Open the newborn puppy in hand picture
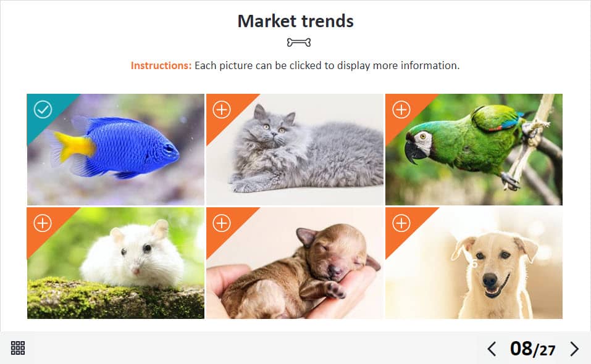This screenshot has width=591, height=364. click(x=295, y=263)
